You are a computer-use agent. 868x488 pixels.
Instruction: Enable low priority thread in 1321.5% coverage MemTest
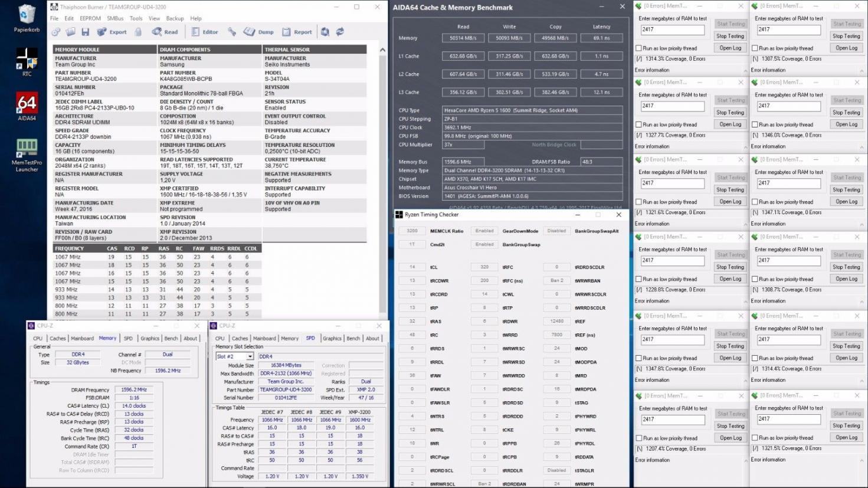click(755, 438)
